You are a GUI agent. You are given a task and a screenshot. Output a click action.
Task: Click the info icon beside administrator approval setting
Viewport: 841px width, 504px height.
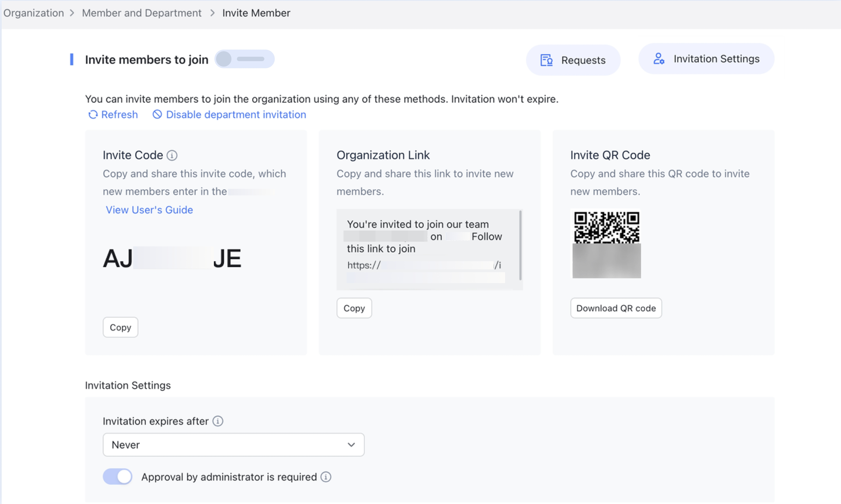coord(325,477)
